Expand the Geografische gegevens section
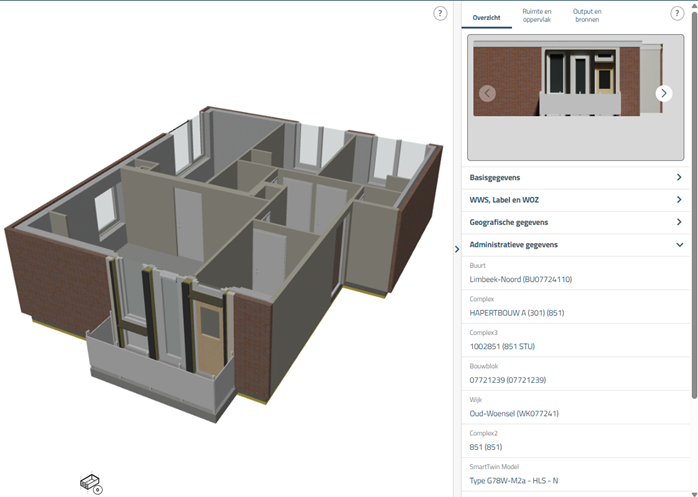698x497 pixels. [x=575, y=222]
